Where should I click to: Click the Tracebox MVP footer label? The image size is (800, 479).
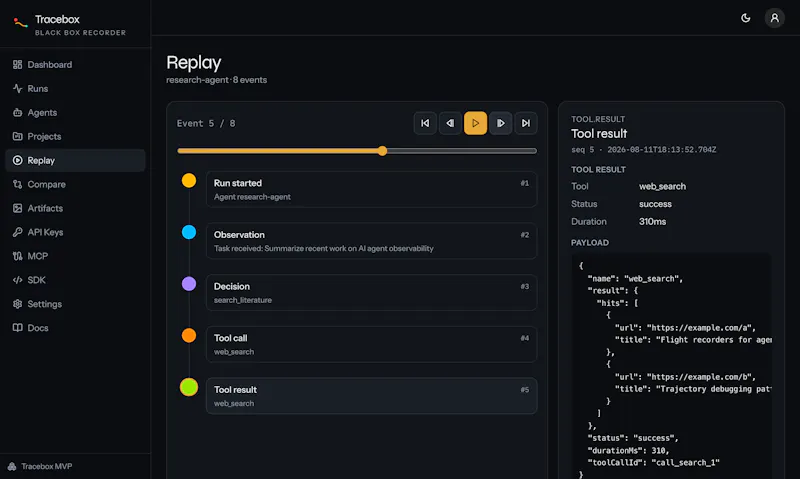[x=47, y=466]
